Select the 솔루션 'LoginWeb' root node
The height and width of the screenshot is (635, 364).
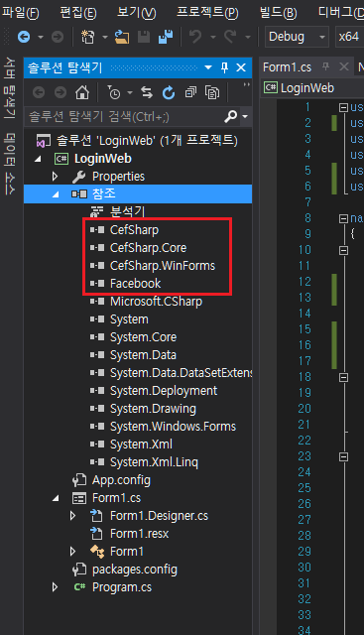pos(137,141)
